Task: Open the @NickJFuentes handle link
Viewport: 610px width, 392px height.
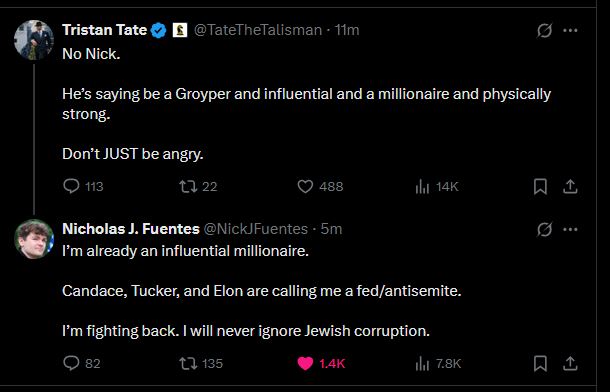Action: point(256,229)
